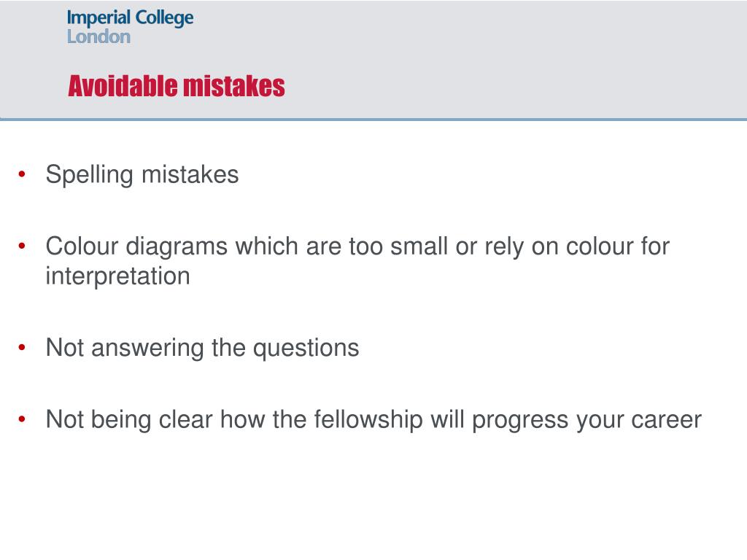Click the word 'College' in the header
747x560 pixels.
(x=164, y=18)
